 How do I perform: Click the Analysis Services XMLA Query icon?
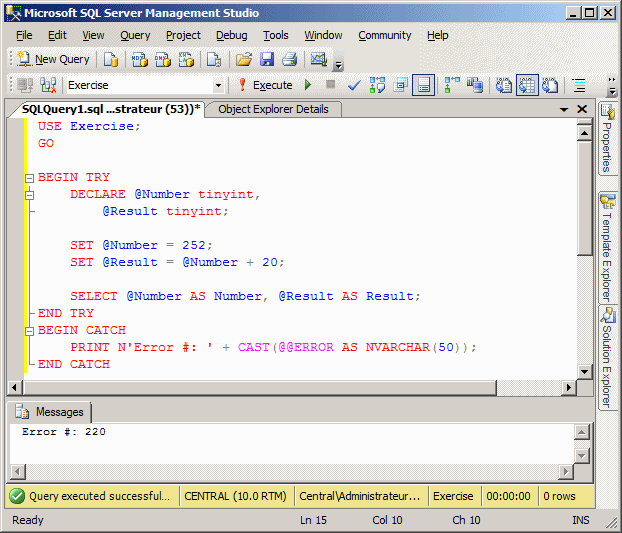click(x=186, y=59)
